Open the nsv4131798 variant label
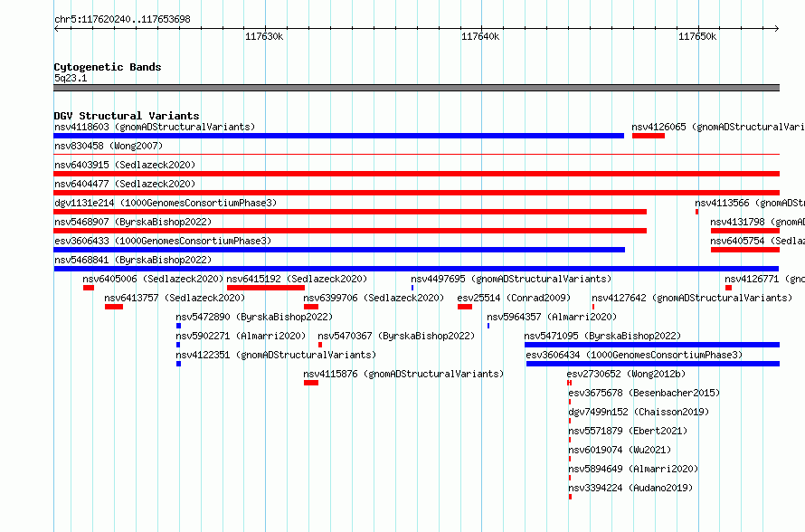 [758, 222]
